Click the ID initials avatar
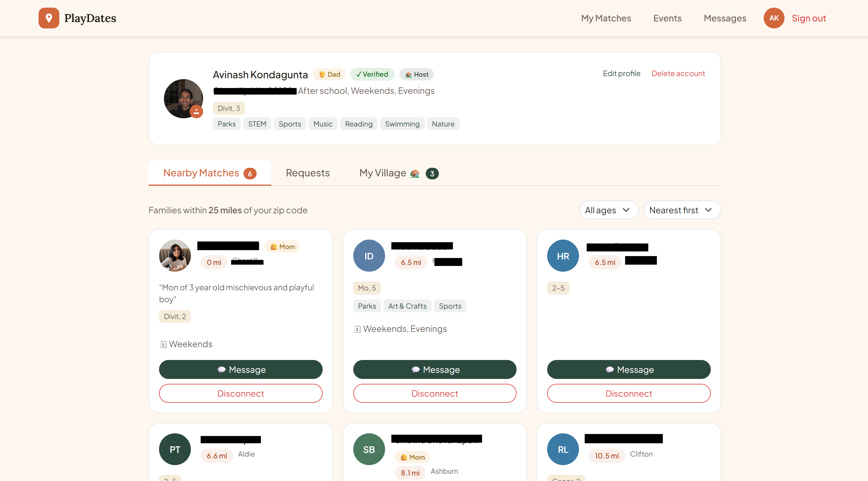This screenshot has width=868, height=481. click(x=369, y=256)
